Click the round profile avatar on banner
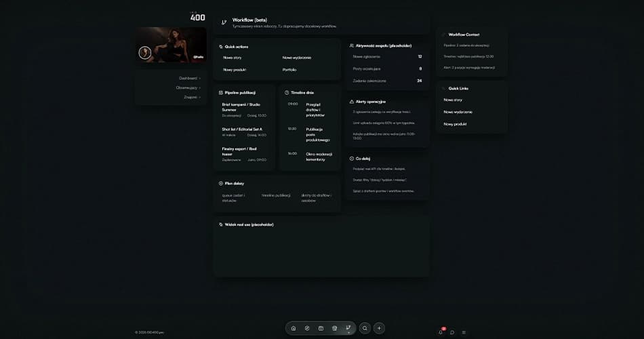The height and width of the screenshot is (339, 644). pos(144,52)
